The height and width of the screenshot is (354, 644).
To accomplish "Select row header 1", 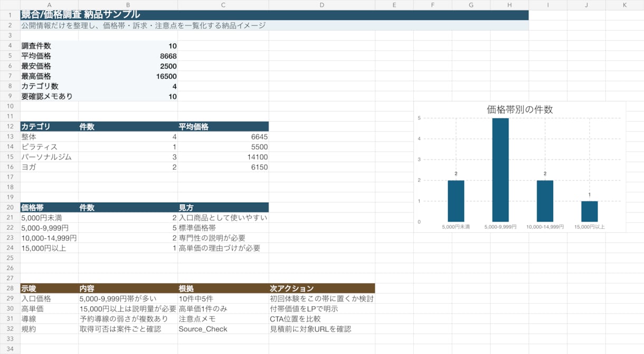I will (10, 15).
